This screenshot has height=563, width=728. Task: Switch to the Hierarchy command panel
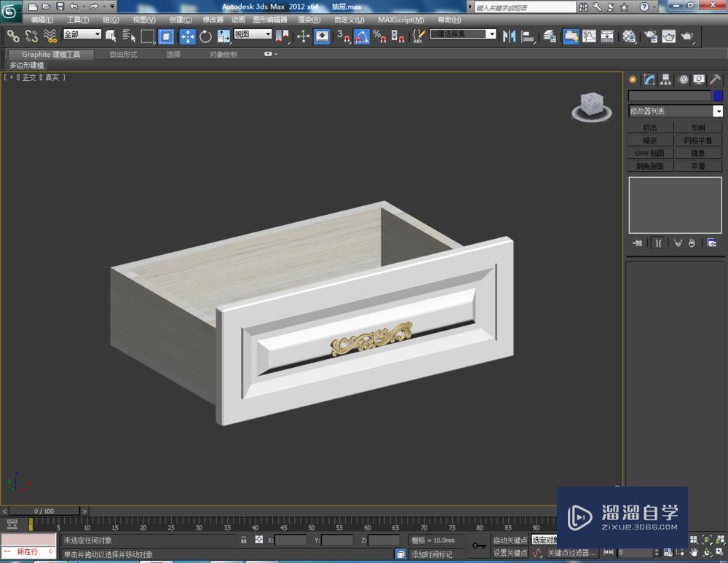(x=665, y=79)
